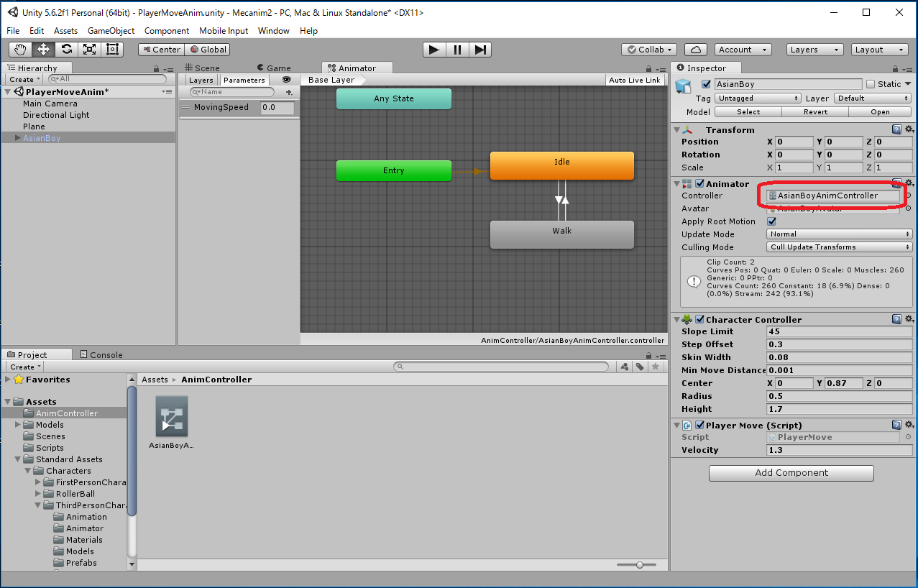
Task: Toggle the Static checkbox
Action: 871,84
